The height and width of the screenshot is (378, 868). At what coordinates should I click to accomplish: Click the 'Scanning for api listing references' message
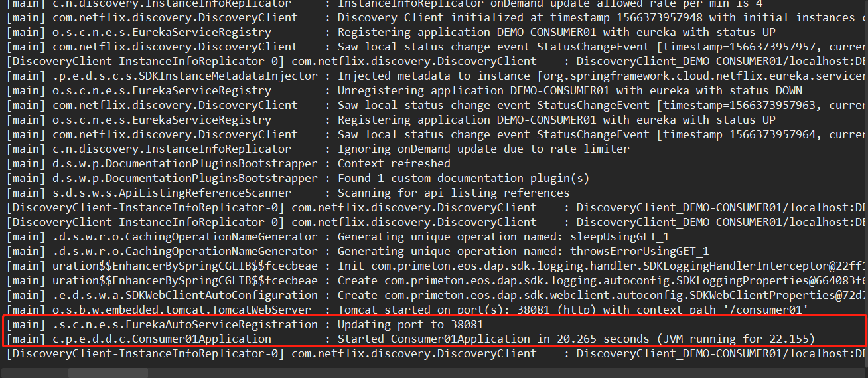click(453, 193)
